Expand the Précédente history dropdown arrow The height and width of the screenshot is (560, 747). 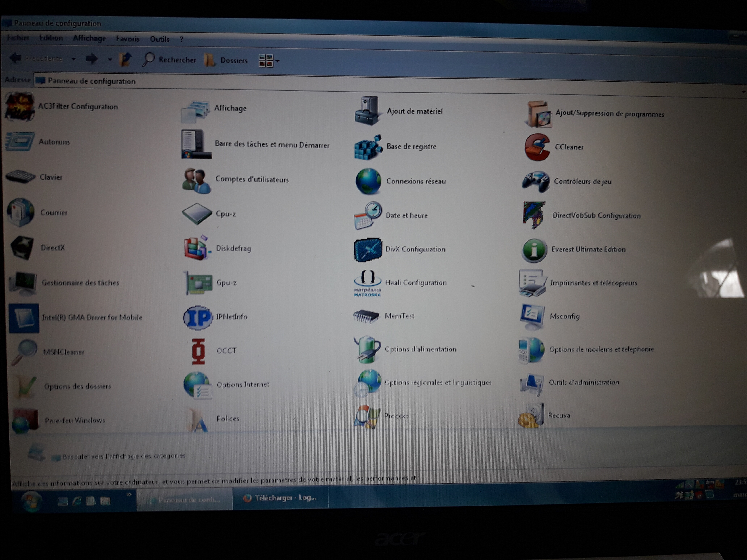point(74,59)
